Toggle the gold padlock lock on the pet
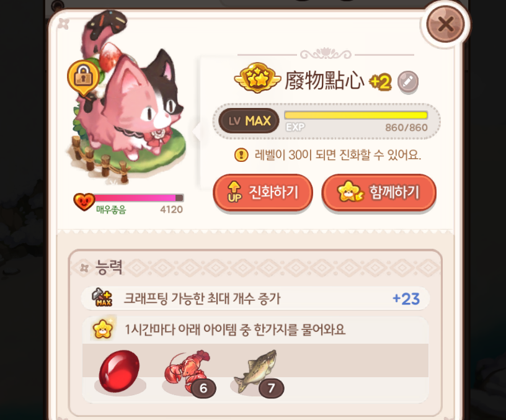This screenshot has width=506, height=420. (x=83, y=78)
